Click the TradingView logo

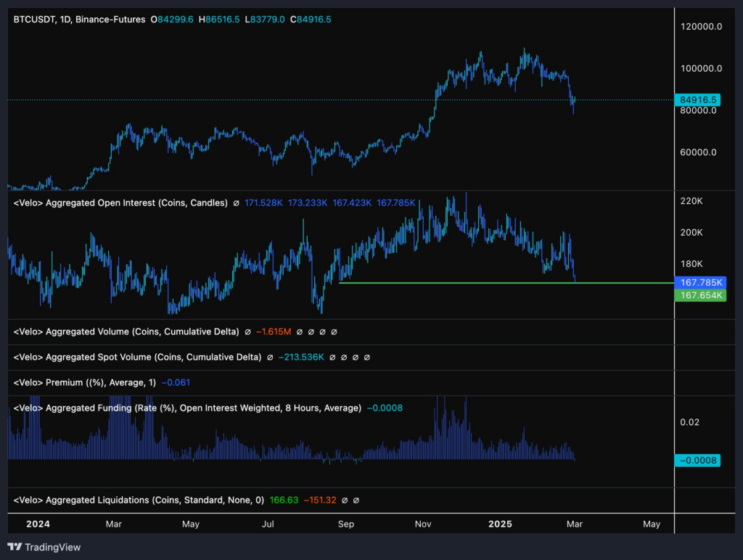tap(44, 547)
